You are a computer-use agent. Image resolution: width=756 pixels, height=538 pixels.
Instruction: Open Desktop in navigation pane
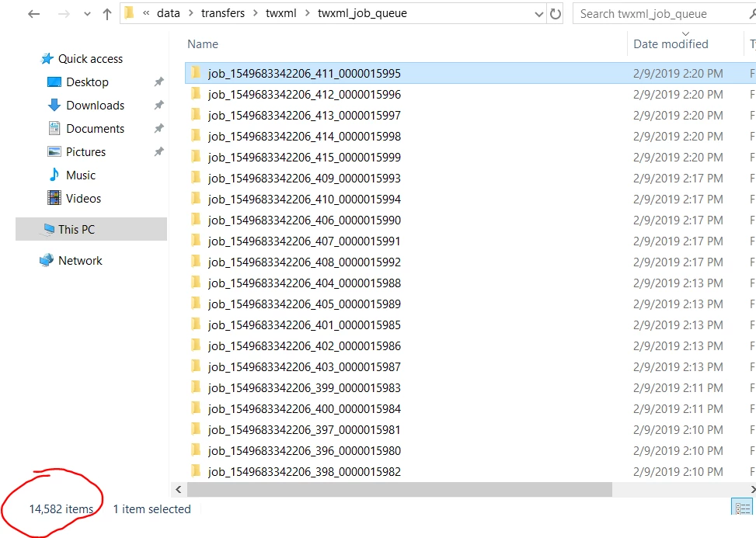87,82
